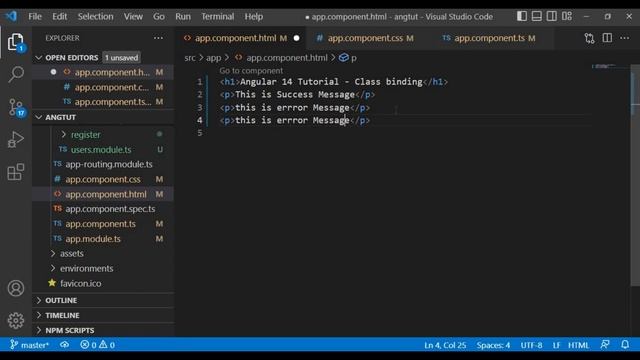Open the File menu
Image resolution: width=640 pixels, height=360 pixels.
click(35, 17)
